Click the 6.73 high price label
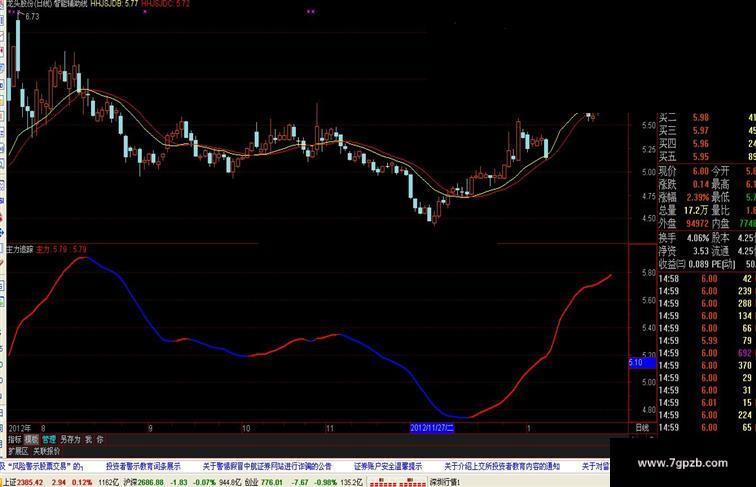 (x=32, y=16)
